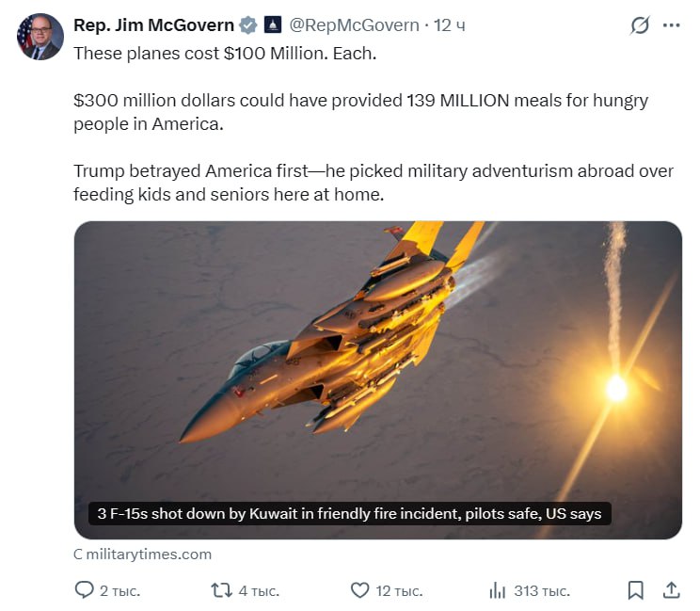Open Rep. Jim McGovern's profile picture
The image size is (700, 611).
click(x=40, y=37)
